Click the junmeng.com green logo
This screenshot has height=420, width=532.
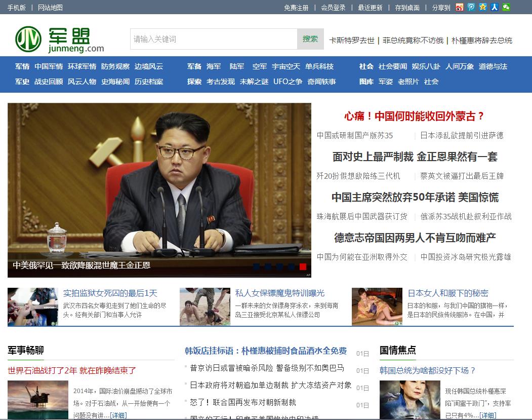[x=59, y=40]
